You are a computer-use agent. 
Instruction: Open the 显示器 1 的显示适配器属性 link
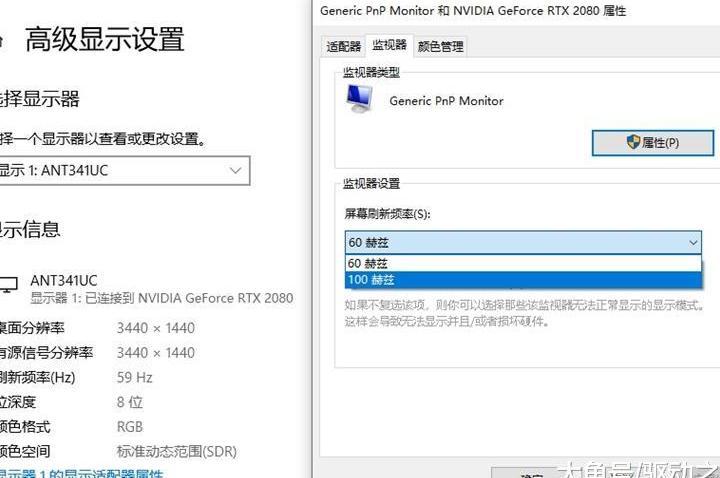[x=81, y=473]
